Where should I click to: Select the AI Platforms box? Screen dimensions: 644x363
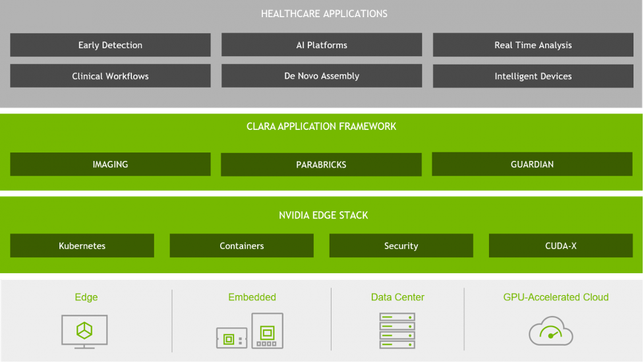click(322, 45)
